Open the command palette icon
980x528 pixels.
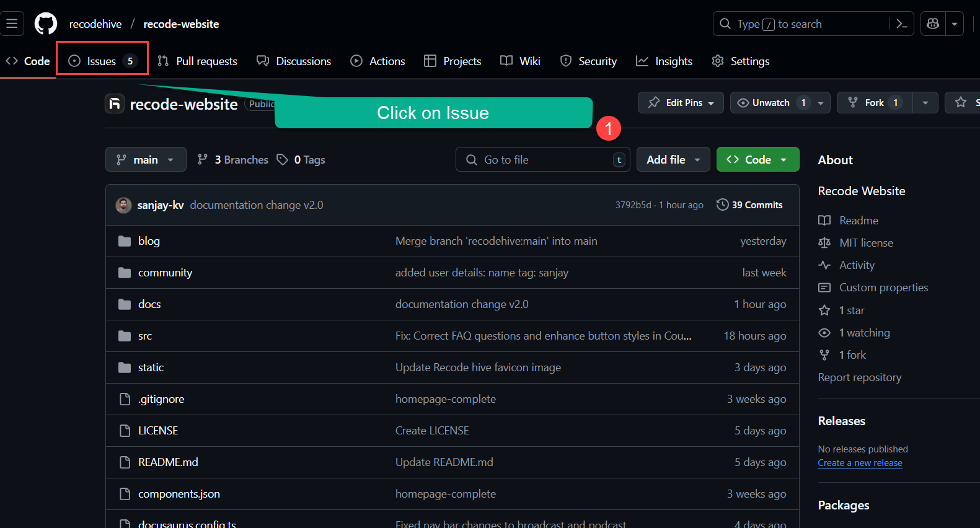[902, 24]
